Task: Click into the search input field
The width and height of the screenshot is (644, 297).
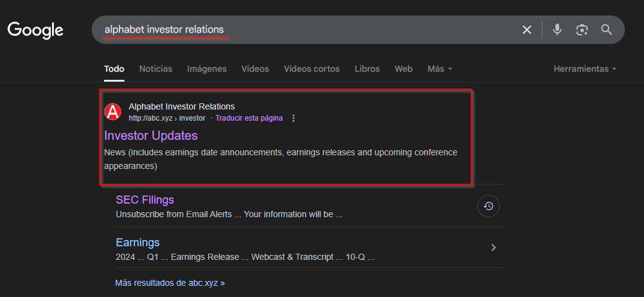Action: coord(341,30)
